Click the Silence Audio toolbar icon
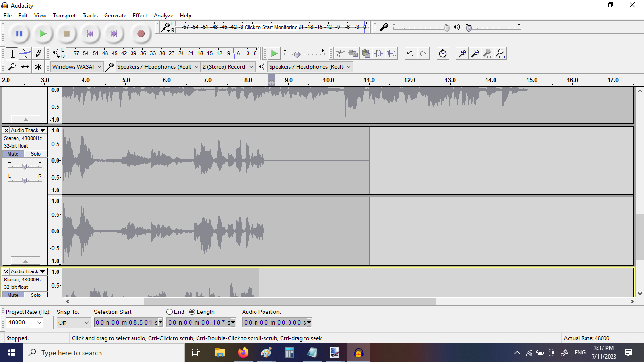The width and height of the screenshot is (644, 362). pyautogui.click(x=391, y=53)
